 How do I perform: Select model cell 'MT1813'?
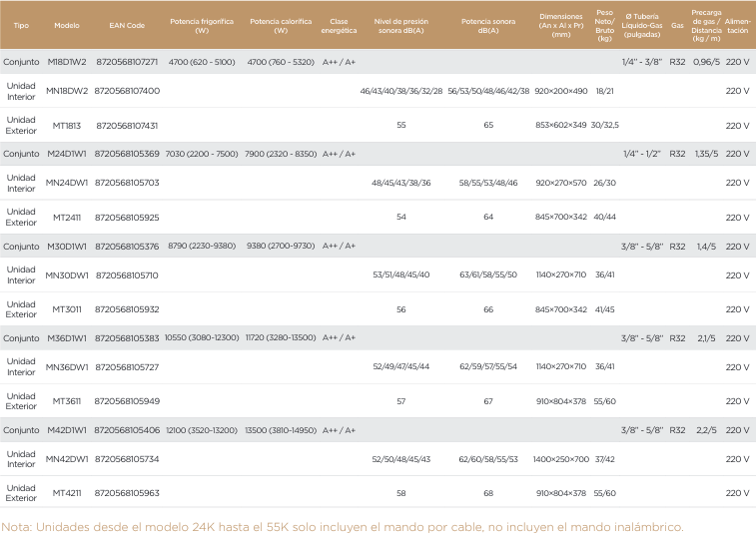click(x=67, y=126)
